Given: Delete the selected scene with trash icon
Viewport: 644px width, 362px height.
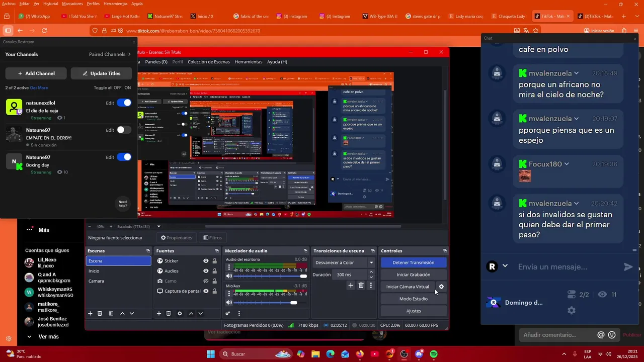Looking at the screenshot, I should coord(100,313).
